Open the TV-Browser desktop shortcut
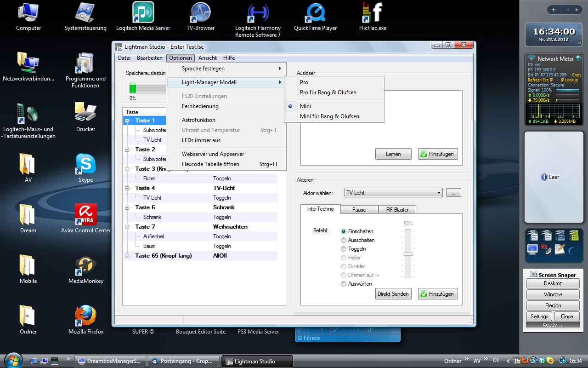Image resolution: width=588 pixels, height=368 pixels. 200,13
